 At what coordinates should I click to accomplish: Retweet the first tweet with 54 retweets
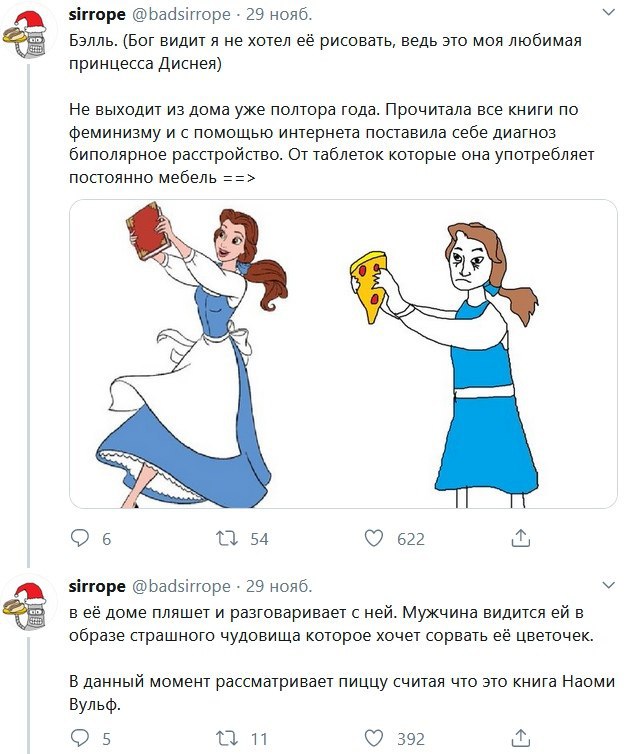[x=227, y=538]
